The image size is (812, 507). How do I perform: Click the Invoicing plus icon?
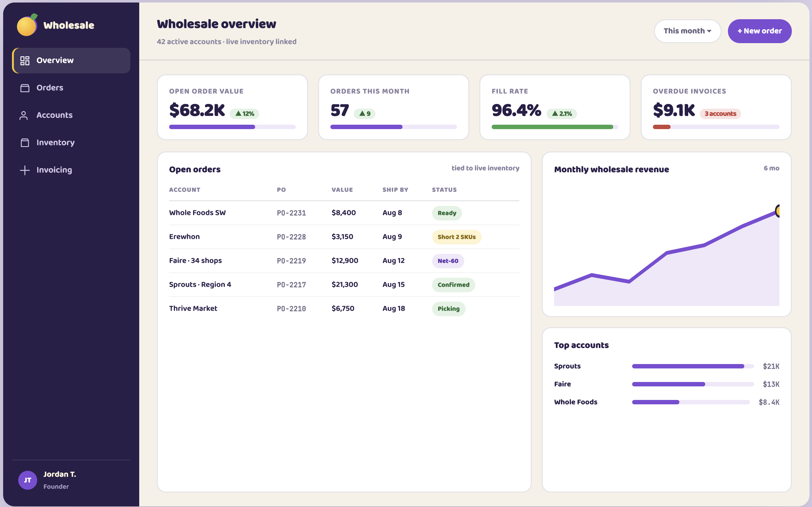[25, 170]
